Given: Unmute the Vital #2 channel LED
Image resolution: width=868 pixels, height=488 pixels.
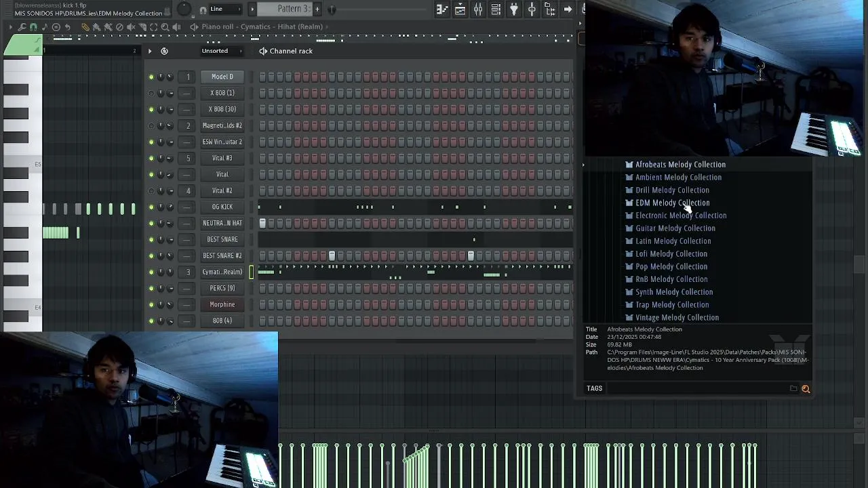Looking at the screenshot, I should click(x=151, y=190).
